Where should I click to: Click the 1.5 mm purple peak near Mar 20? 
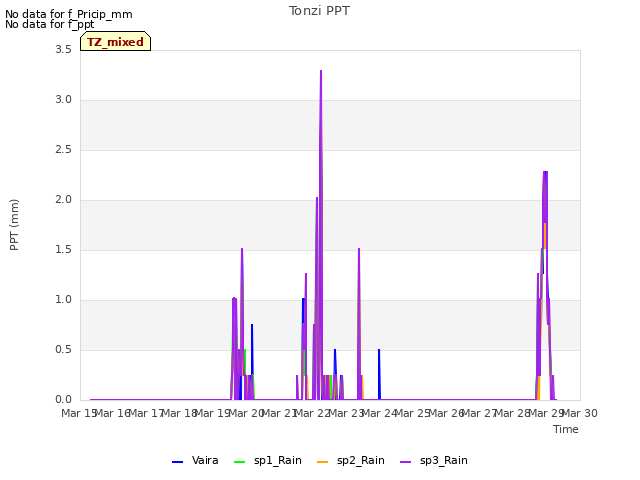[x=242, y=250]
